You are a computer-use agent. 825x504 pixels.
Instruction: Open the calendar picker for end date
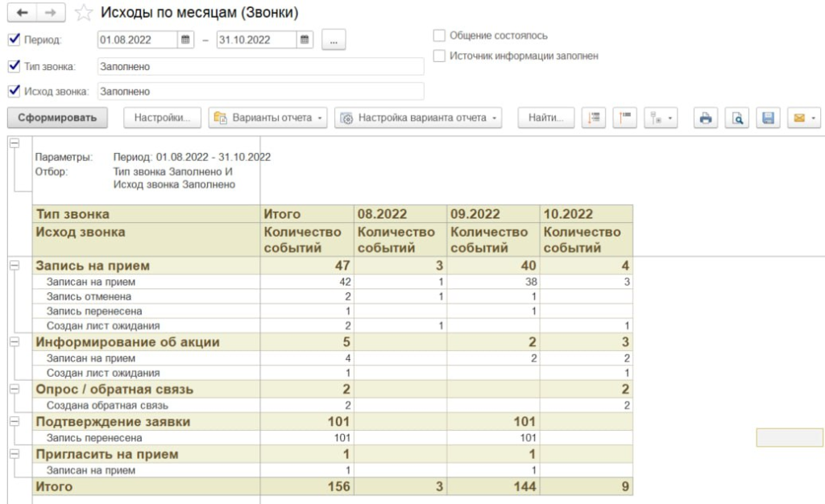(305, 39)
